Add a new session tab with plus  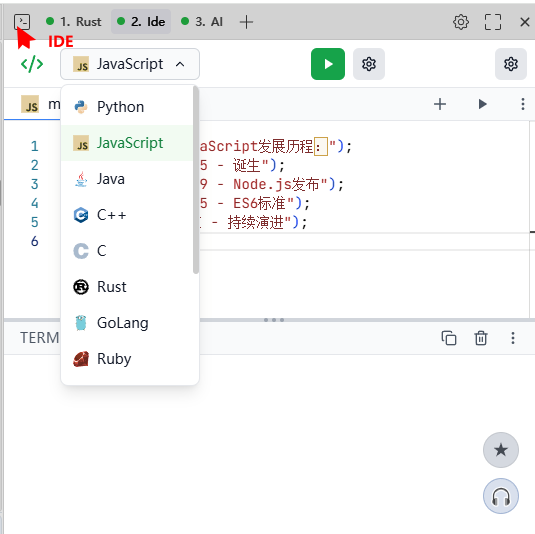[246, 22]
